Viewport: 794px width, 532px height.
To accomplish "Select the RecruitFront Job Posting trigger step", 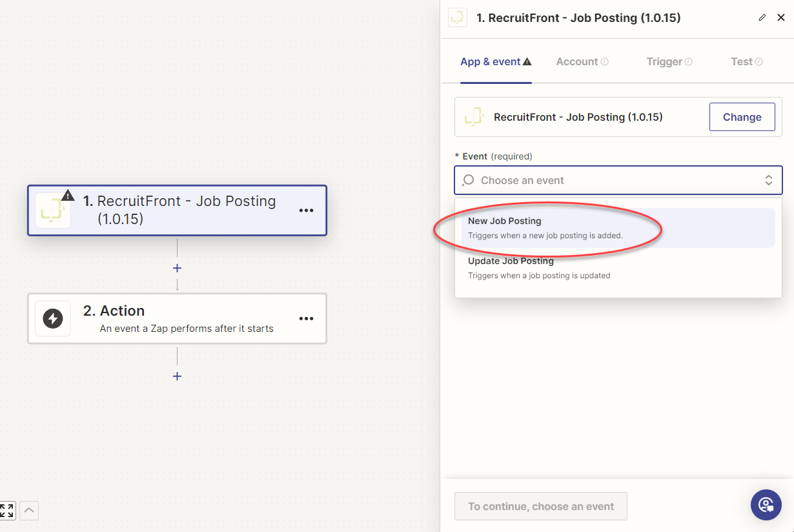I will (x=177, y=210).
